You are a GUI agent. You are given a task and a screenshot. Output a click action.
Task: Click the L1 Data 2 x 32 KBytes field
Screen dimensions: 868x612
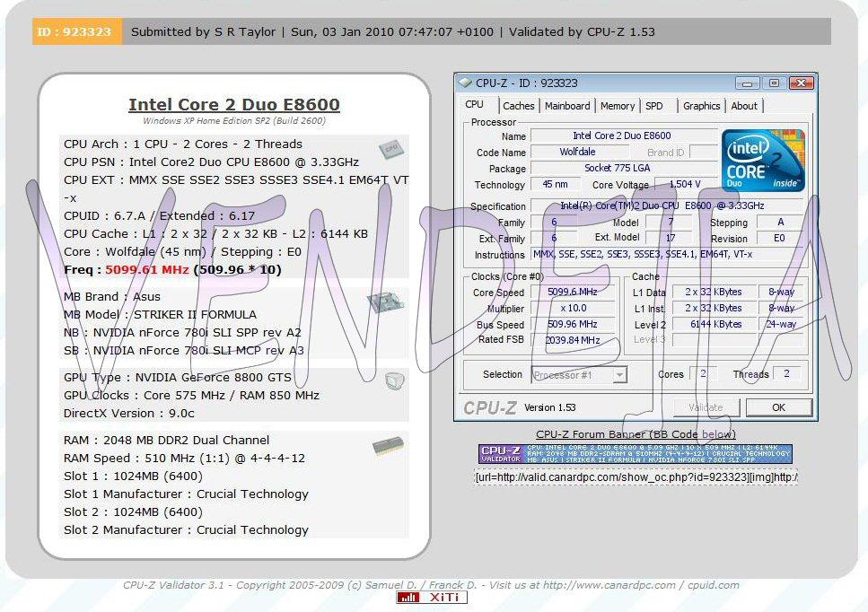[x=714, y=292]
